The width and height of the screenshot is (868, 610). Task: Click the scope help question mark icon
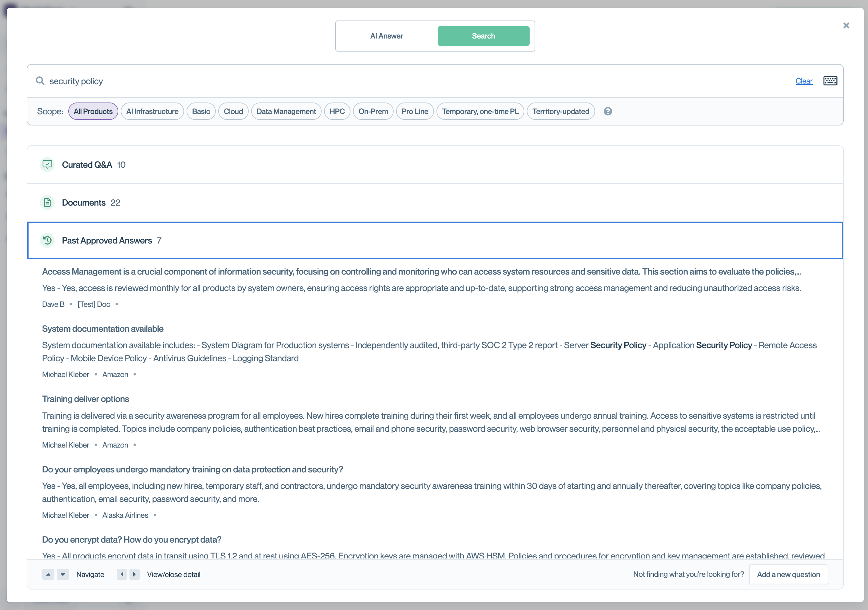point(608,111)
